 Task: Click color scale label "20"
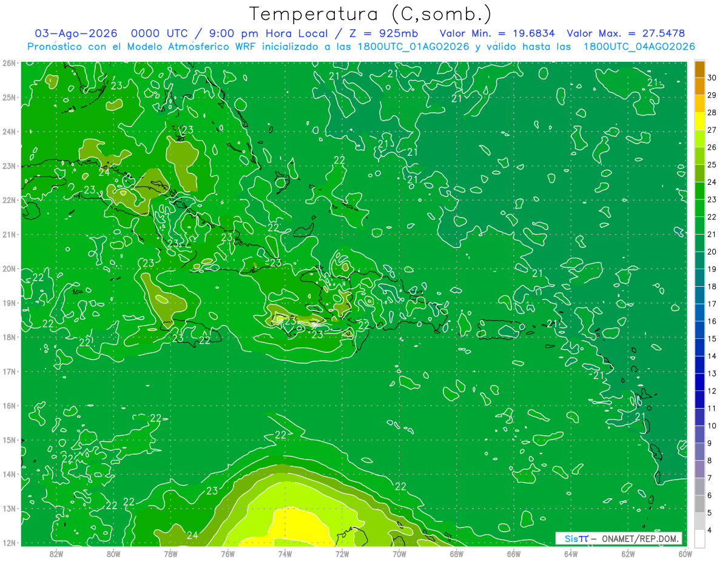coord(712,252)
